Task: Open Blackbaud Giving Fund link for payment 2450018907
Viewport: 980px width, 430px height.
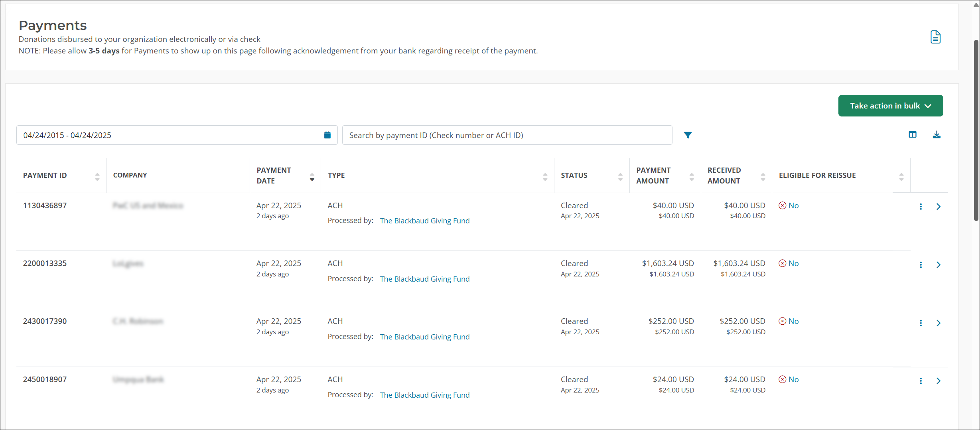Action: pos(424,395)
